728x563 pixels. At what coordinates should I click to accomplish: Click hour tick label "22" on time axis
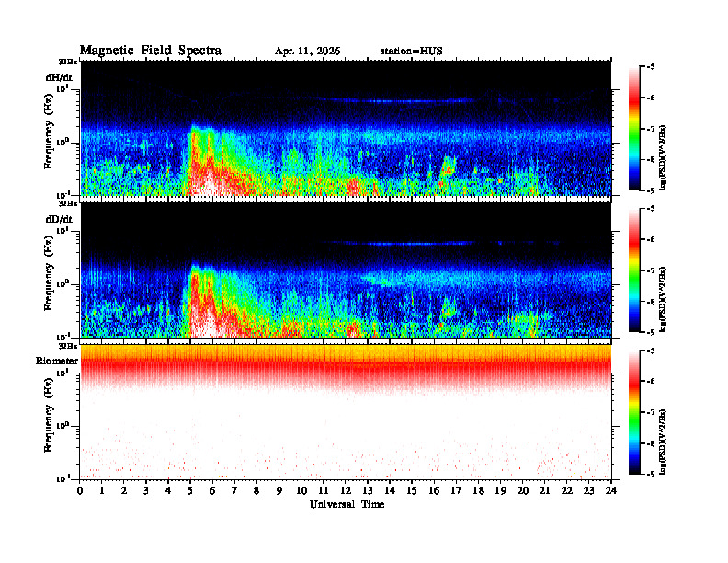[567, 490]
